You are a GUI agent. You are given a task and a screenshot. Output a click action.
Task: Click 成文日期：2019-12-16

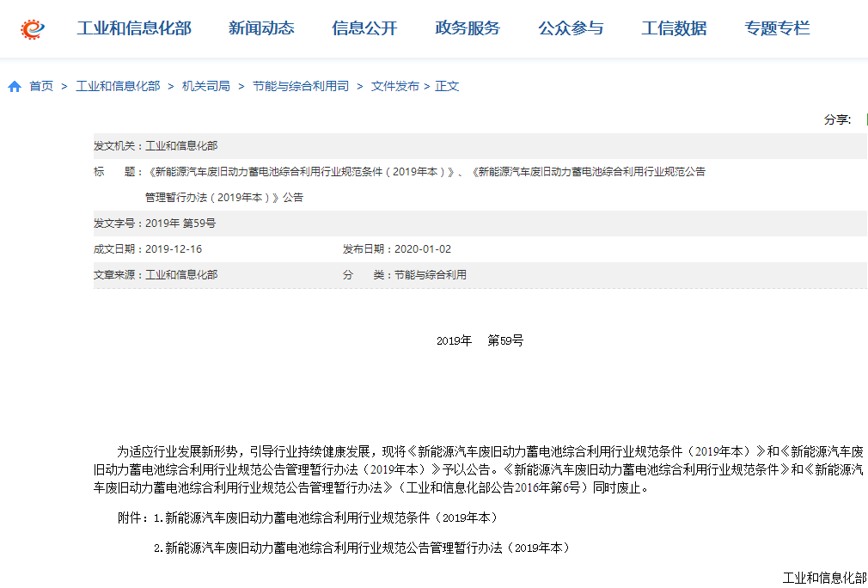click(x=148, y=249)
